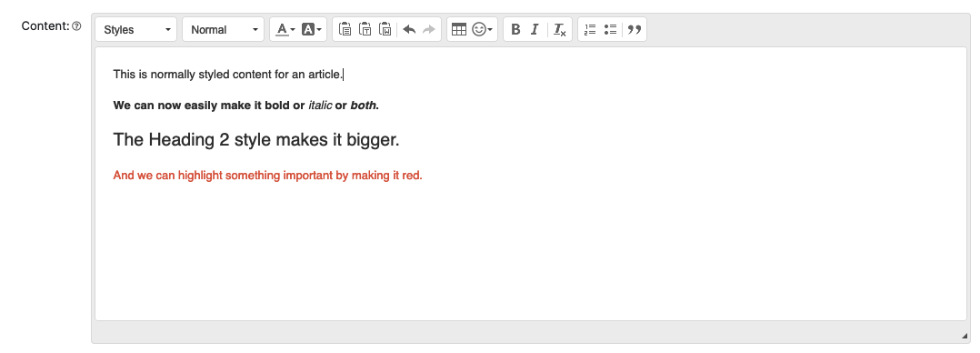980x353 pixels.
Task: Undo the last edit
Action: pos(409,29)
